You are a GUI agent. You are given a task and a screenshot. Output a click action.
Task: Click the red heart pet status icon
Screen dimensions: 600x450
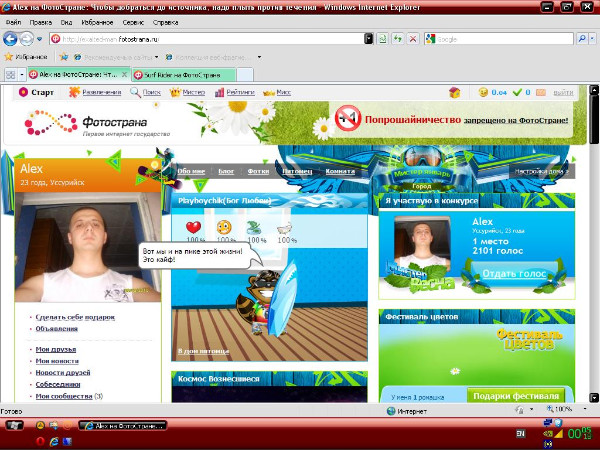point(194,227)
